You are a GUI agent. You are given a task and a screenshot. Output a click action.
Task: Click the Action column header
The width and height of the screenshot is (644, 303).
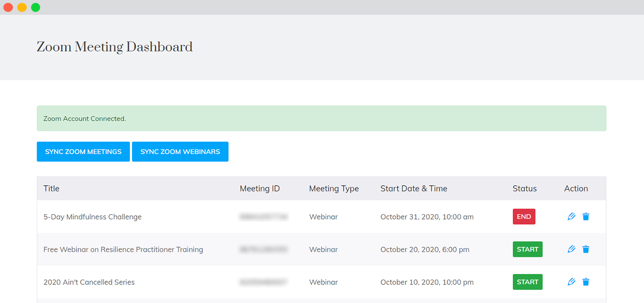tap(576, 188)
